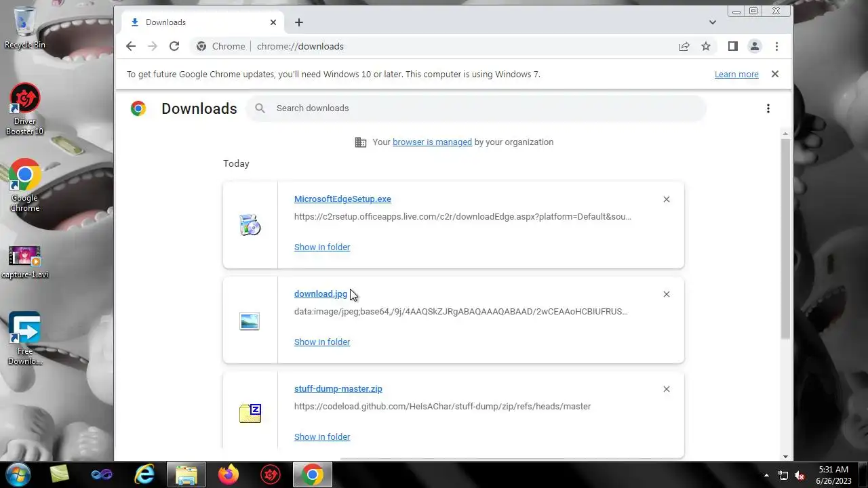Screen dimensions: 868x488
Task: Click the download.jpg image file icon
Action: [x=250, y=321]
